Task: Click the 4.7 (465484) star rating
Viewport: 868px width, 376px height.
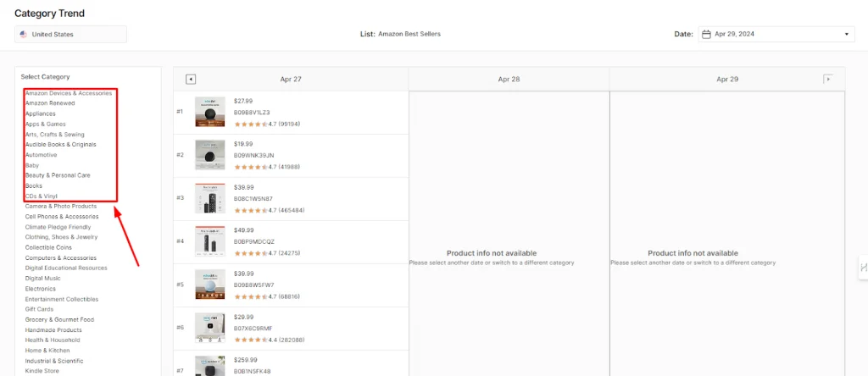Action: pos(269,210)
